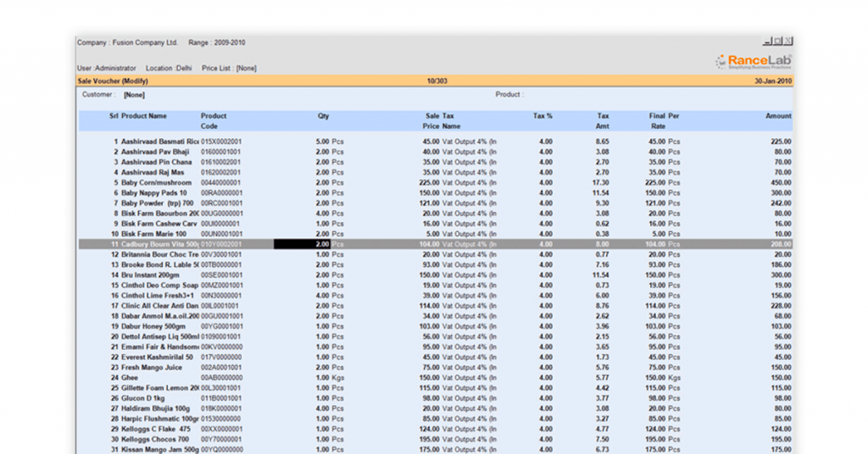Select row Baby Corn/mushroom

[x=436, y=182]
